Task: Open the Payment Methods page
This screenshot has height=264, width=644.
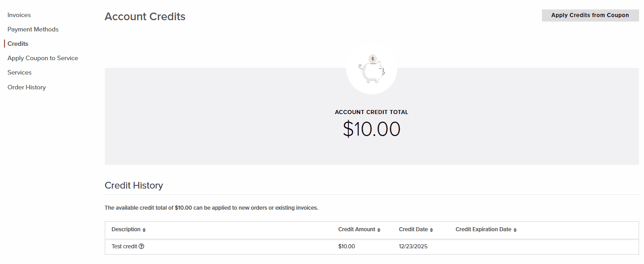Action: click(x=33, y=29)
